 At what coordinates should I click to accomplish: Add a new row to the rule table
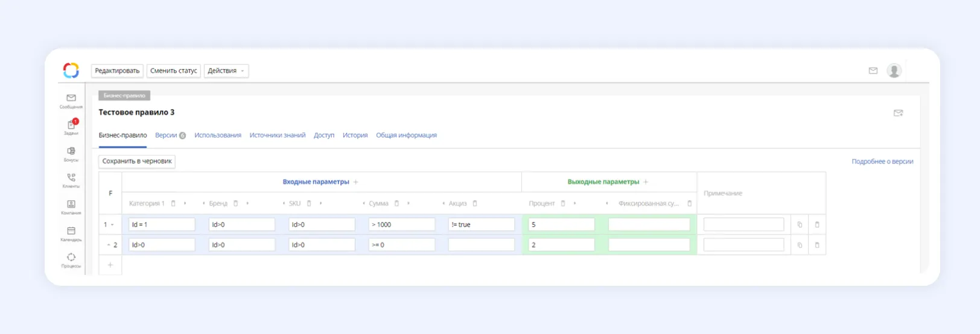[110, 265]
